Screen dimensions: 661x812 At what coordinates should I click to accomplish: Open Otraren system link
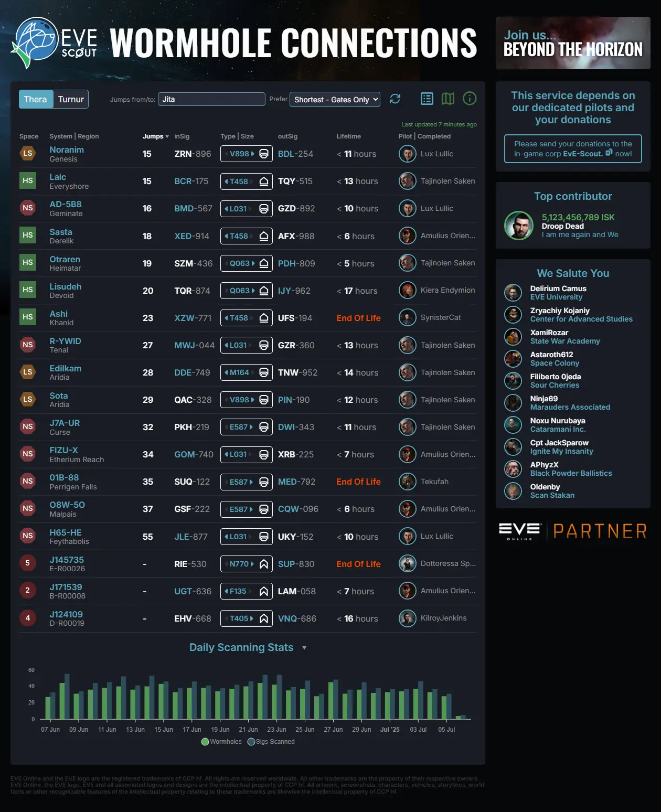tap(65, 259)
